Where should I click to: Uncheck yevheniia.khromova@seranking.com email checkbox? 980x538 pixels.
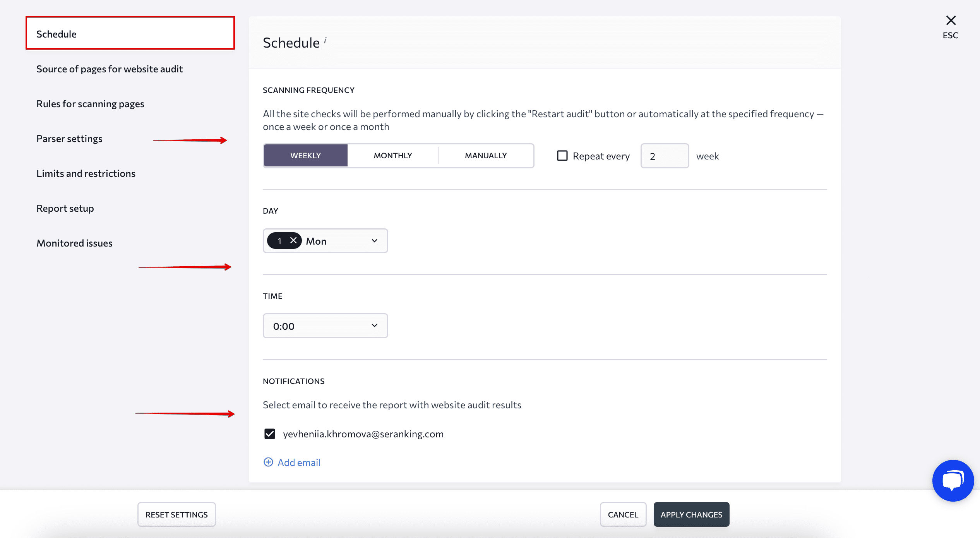pyautogui.click(x=269, y=434)
